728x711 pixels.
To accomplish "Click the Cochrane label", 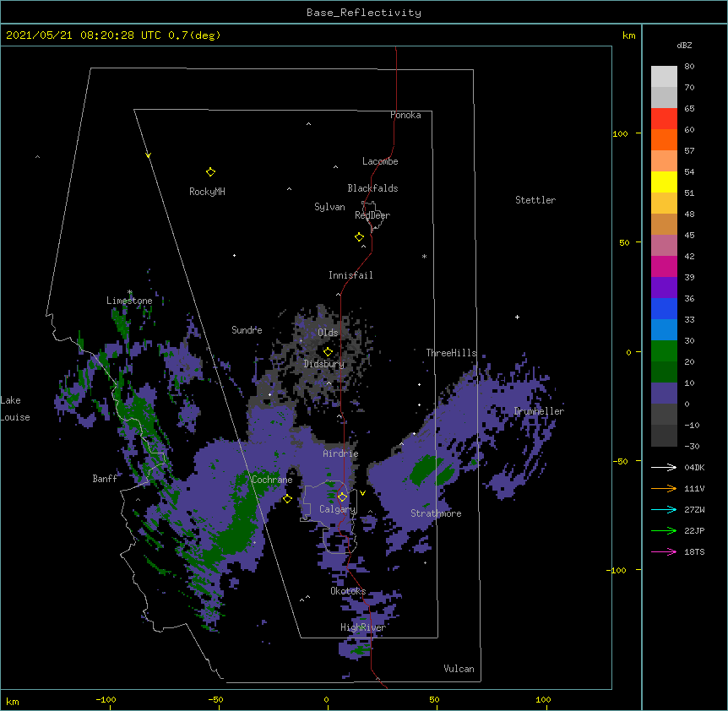I will tap(272, 480).
